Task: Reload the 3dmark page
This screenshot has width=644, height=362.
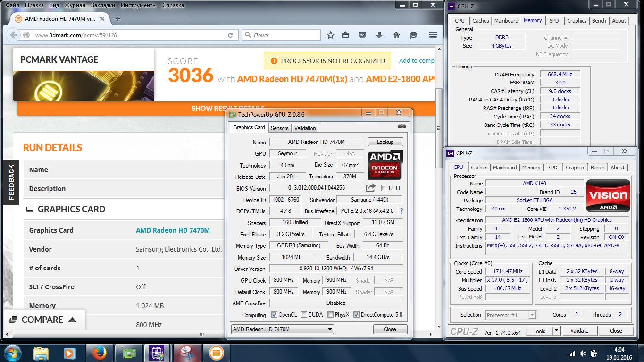Action: pos(231,35)
